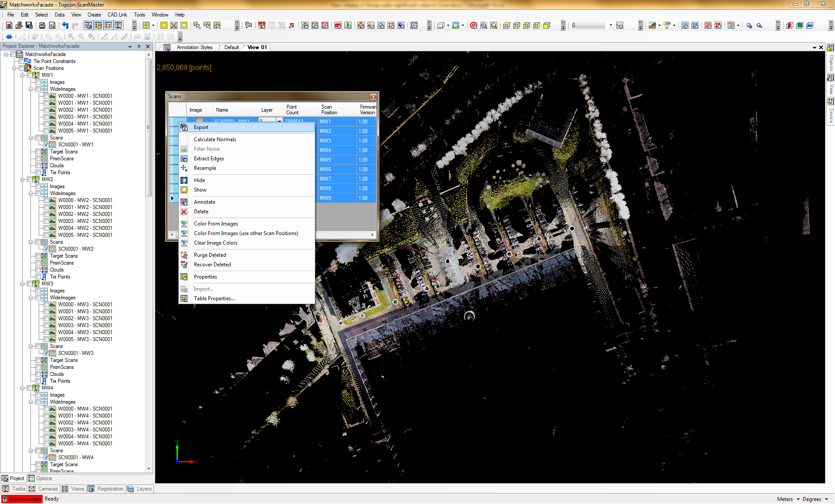Click the Save toolbar icon
The height and width of the screenshot is (504, 835).
point(29,26)
